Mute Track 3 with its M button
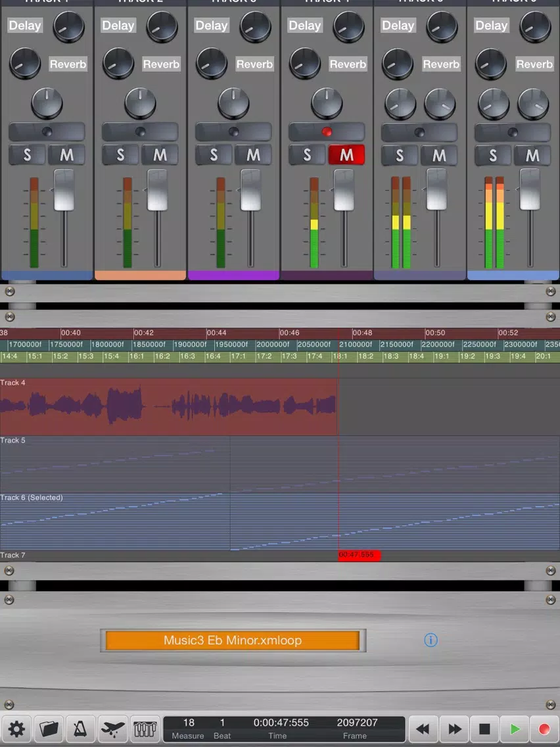Viewport: 560px width, 747px height. 253,155
